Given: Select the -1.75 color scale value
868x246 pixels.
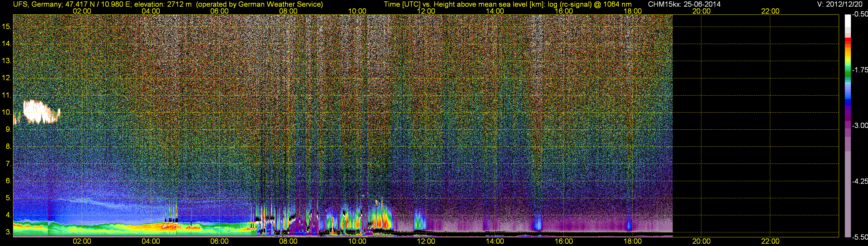Looking at the screenshot, I should click(x=860, y=70).
